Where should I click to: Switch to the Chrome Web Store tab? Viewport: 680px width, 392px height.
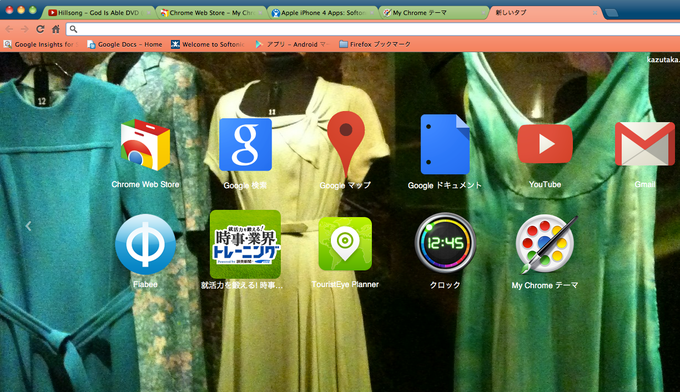pyautogui.click(x=212, y=13)
